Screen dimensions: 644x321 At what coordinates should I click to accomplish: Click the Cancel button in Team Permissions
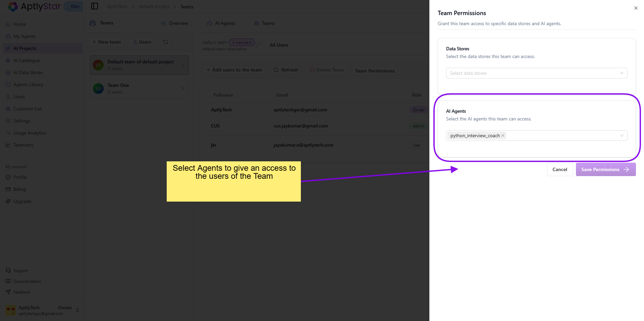560,169
